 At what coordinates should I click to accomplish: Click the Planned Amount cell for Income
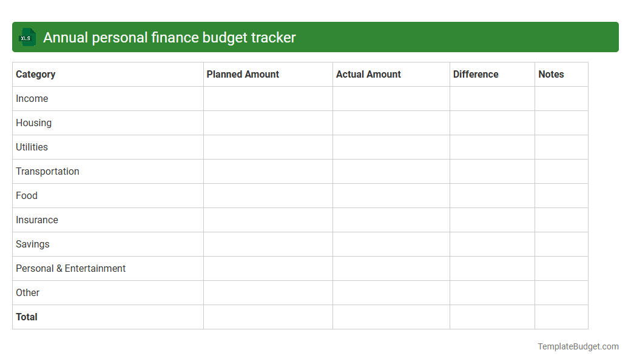[x=268, y=98]
